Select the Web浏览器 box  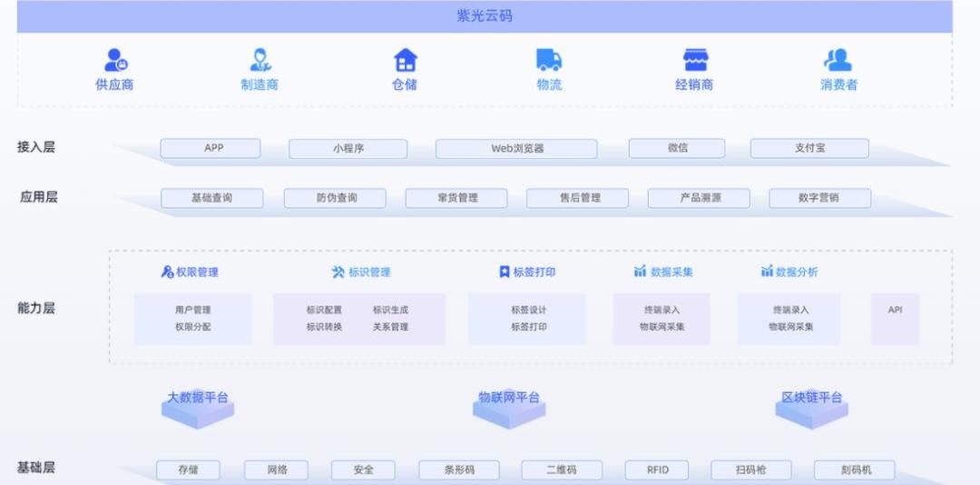(x=516, y=148)
